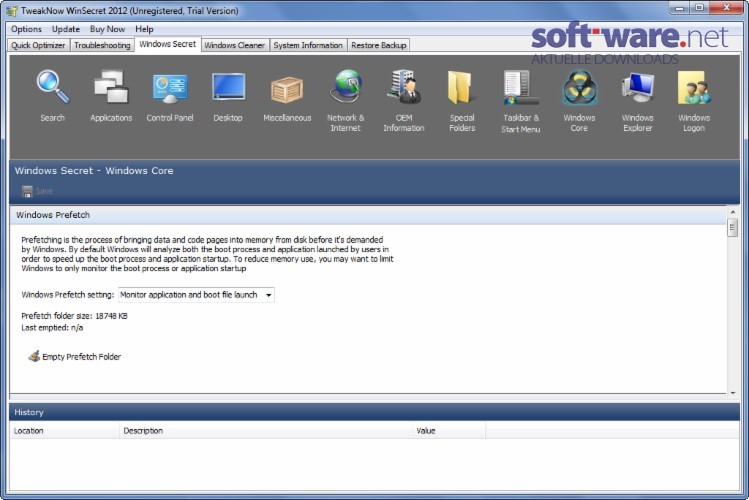The height and width of the screenshot is (500, 749).
Task: Select the Special Folders icon
Action: [x=461, y=87]
